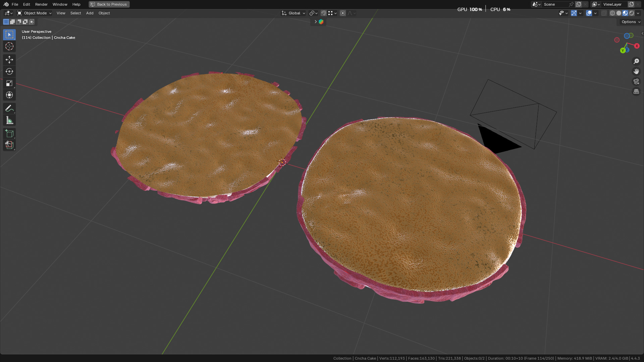Open the viewport Object menu
644x362 pixels.
click(x=104, y=13)
